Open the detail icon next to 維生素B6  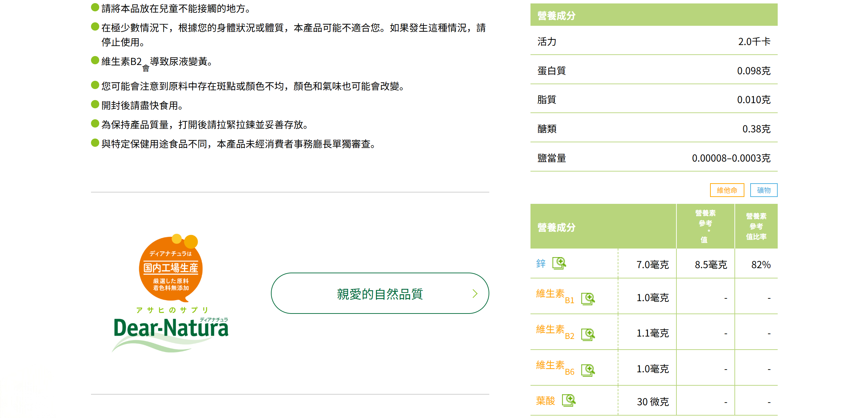point(588,370)
